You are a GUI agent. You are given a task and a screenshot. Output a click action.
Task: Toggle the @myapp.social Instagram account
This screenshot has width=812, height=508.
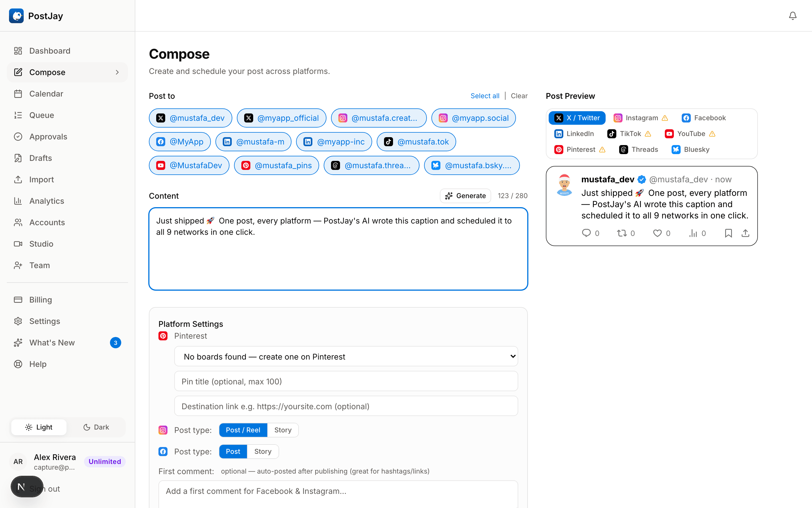click(473, 118)
